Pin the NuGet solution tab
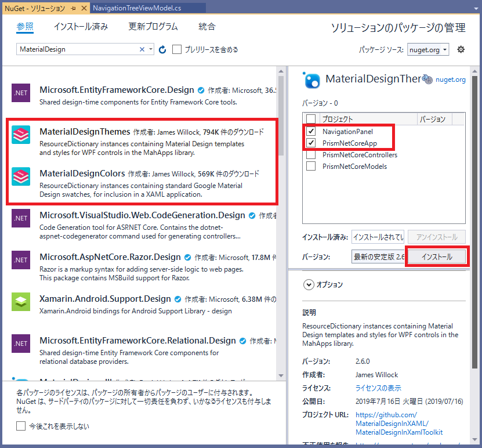Viewport: 482px width, 448px height. click(73, 8)
